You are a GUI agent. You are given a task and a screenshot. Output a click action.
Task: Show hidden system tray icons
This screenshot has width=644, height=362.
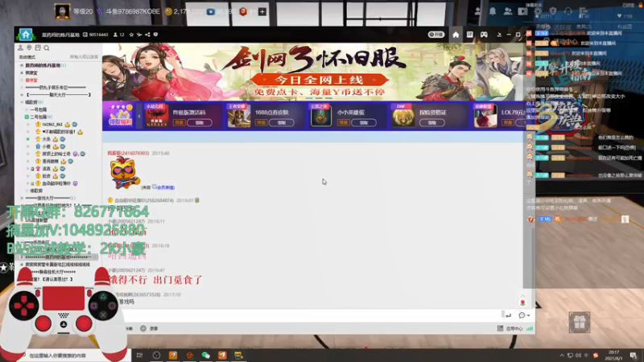point(562,355)
